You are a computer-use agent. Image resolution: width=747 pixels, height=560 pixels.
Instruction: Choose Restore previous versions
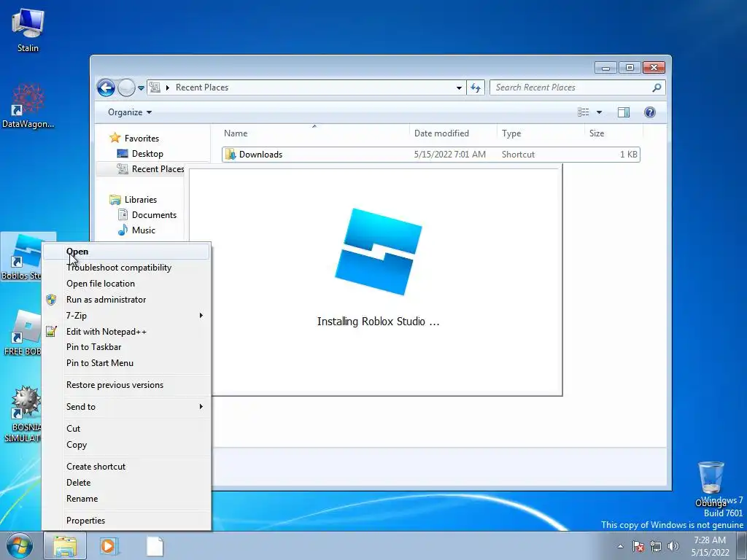(x=126, y=385)
